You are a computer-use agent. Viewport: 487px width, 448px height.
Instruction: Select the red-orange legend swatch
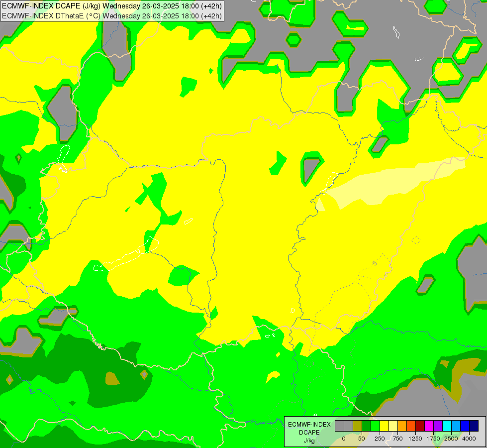pyautogui.click(x=411, y=426)
